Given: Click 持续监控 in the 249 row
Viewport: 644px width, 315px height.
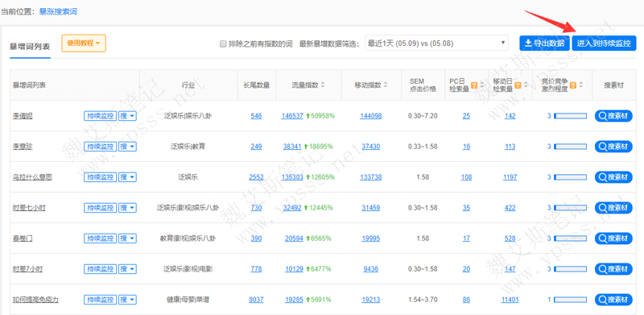Looking at the screenshot, I should point(101,147).
